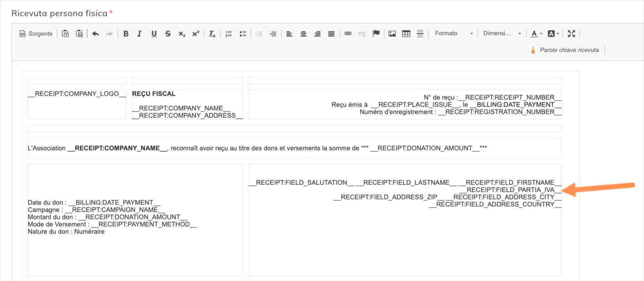Click the remove formatting icon
The image size is (644, 281).
pos(212,34)
